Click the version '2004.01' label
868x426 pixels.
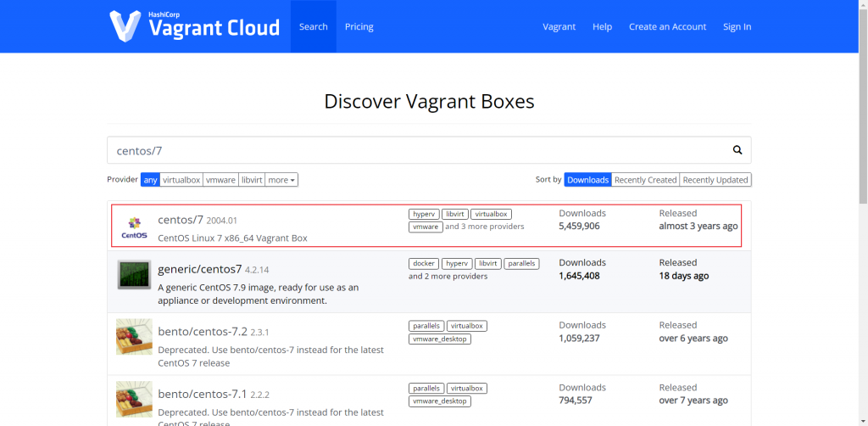pyautogui.click(x=221, y=221)
